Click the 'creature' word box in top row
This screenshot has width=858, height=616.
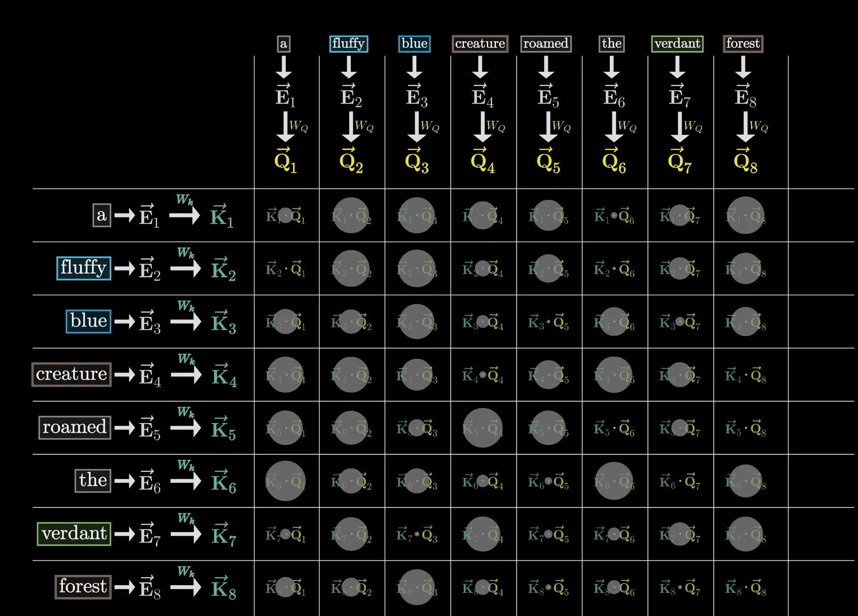click(x=480, y=44)
